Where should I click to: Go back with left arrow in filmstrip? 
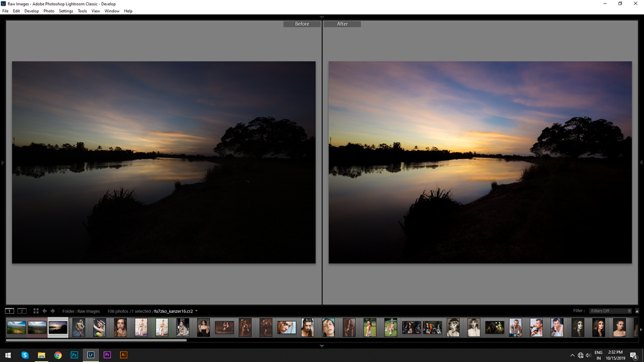[x=44, y=311]
